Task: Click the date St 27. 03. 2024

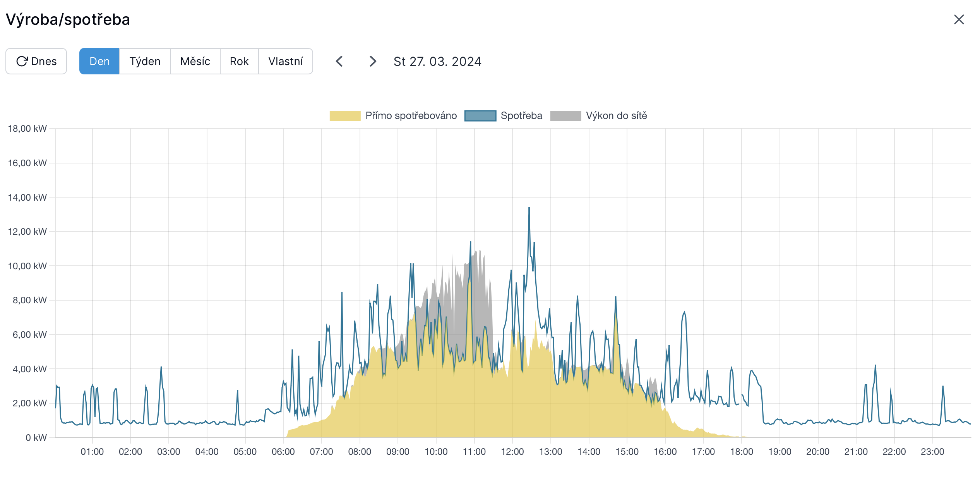Action: tap(437, 61)
